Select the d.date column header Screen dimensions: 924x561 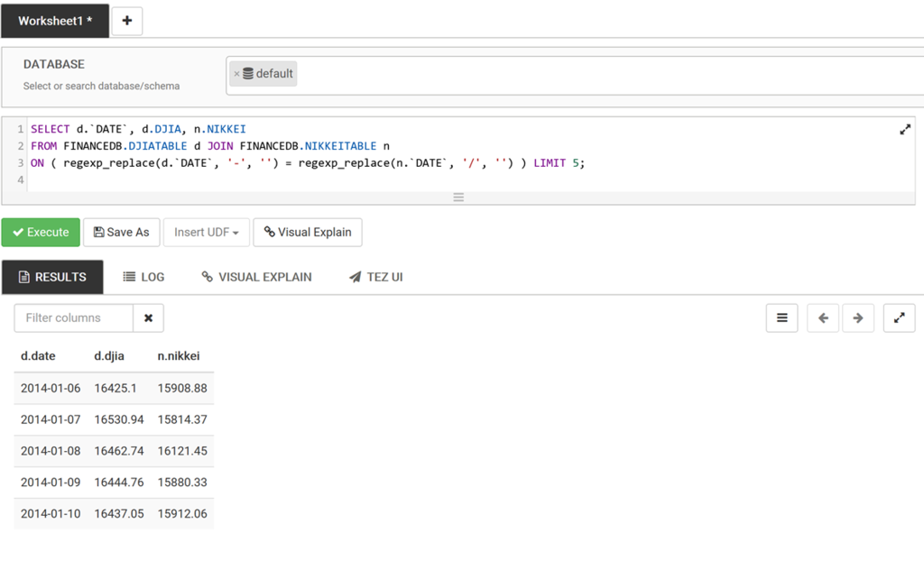38,356
